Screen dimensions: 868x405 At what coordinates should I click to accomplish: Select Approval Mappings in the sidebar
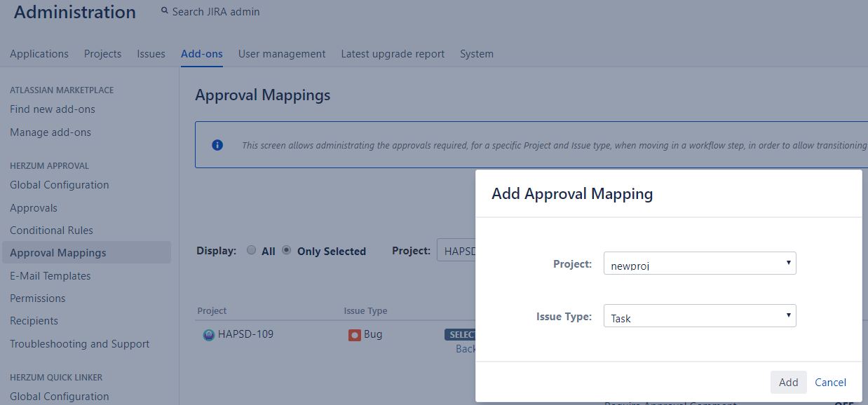tap(86, 253)
